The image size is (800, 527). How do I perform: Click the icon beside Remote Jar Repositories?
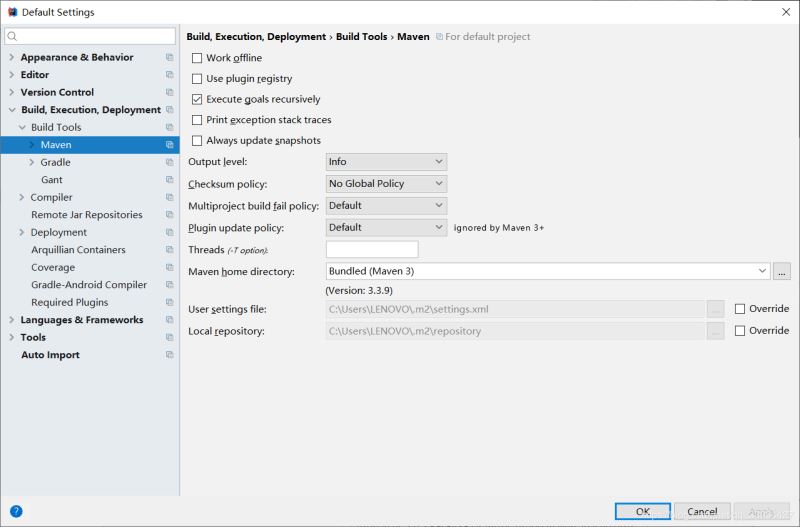point(170,215)
